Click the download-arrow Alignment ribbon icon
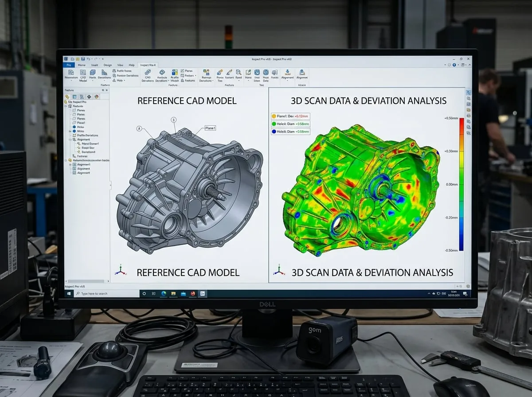The width and height of the screenshot is (532, 397). coord(288,72)
